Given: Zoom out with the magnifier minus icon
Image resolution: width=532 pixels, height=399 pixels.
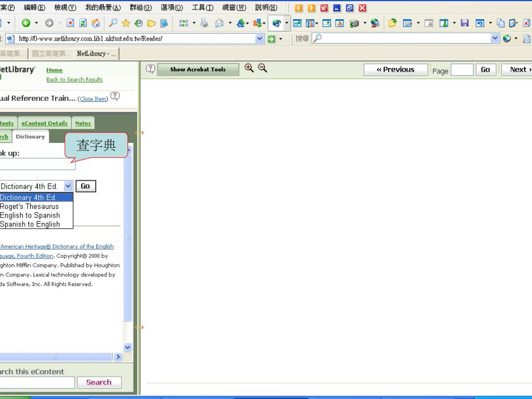Looking at the screenshot, I should [x=262, y=68].
